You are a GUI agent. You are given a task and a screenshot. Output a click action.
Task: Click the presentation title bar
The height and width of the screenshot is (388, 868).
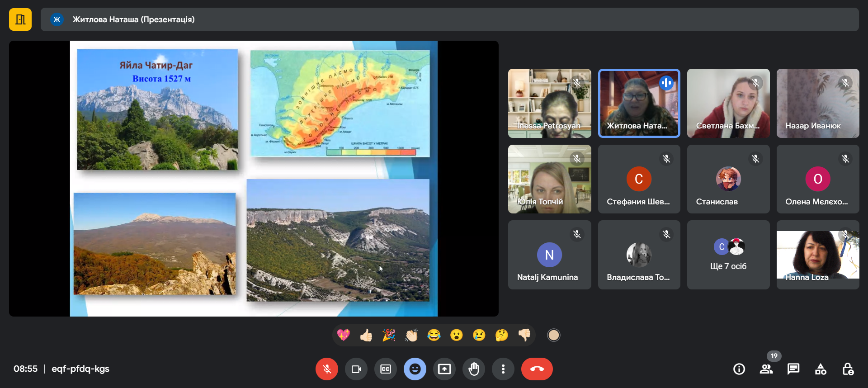coord(449,19)
